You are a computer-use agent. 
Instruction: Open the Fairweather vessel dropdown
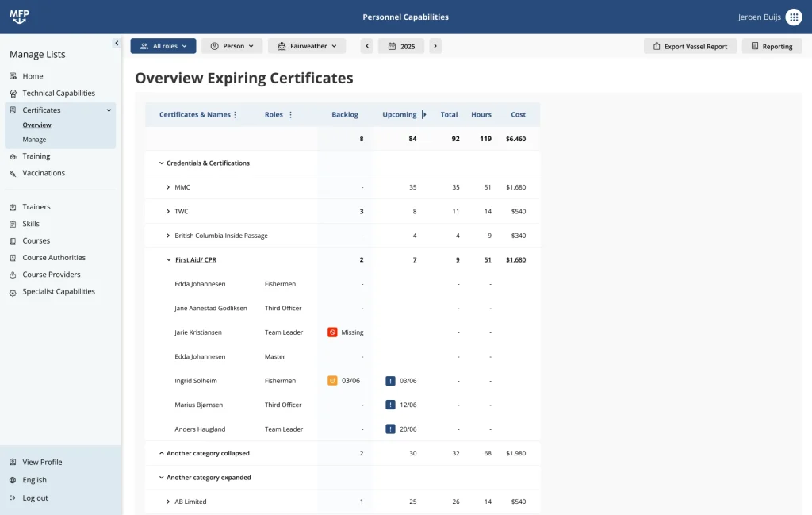coord(307,46)
